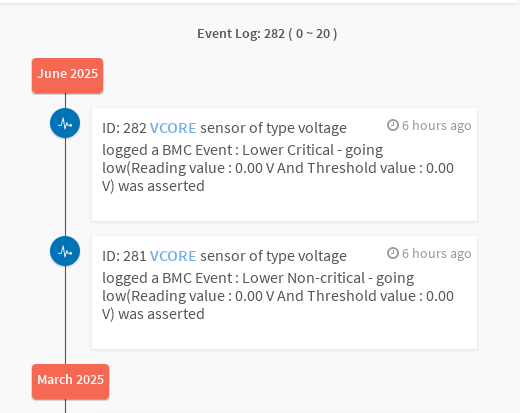Image resolution: width=520 pixels, height=413 pixels.
Task: Click the Event Log: 282 heading
Action: point(267,34)
